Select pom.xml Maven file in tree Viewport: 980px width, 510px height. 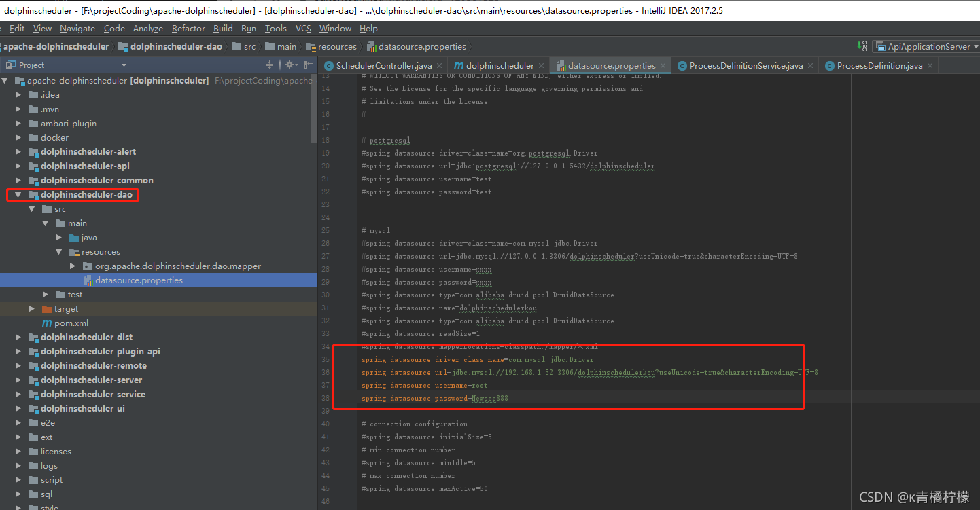click(x=65, y=323)
